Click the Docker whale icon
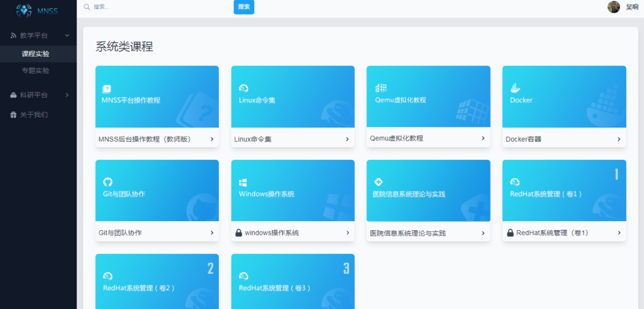644x309 pixels. pos(515,88)
